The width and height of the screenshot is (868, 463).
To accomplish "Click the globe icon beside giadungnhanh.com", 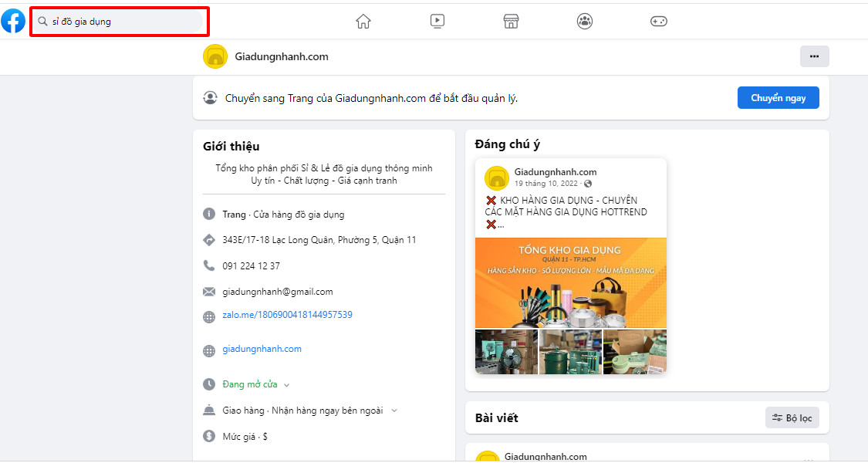I will point(208,351).
